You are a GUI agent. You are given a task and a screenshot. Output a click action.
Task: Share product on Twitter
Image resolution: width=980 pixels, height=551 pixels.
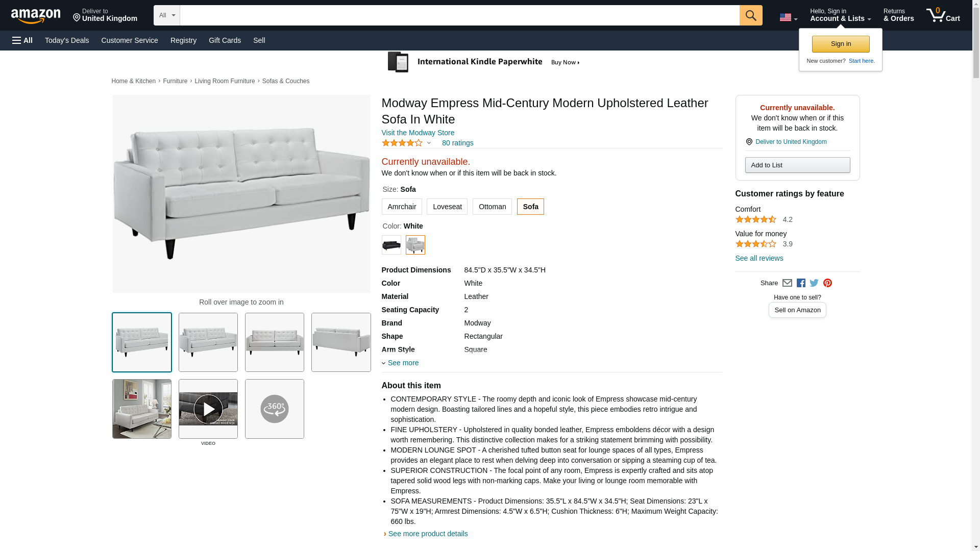pos(814,283)
